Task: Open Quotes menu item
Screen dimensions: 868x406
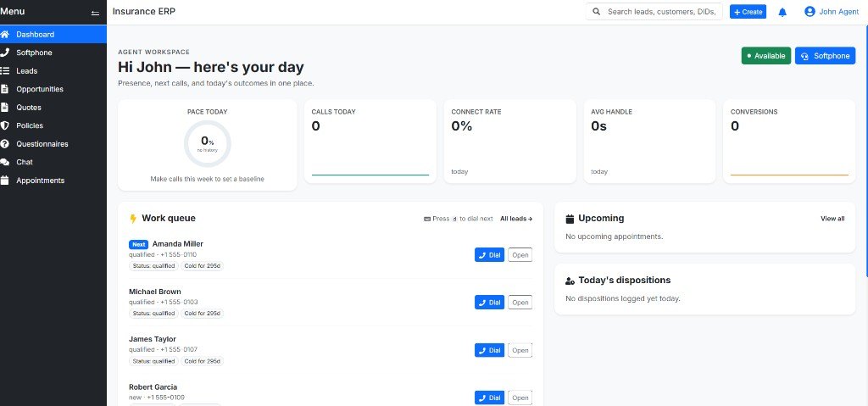Action: tap(53, 108)
